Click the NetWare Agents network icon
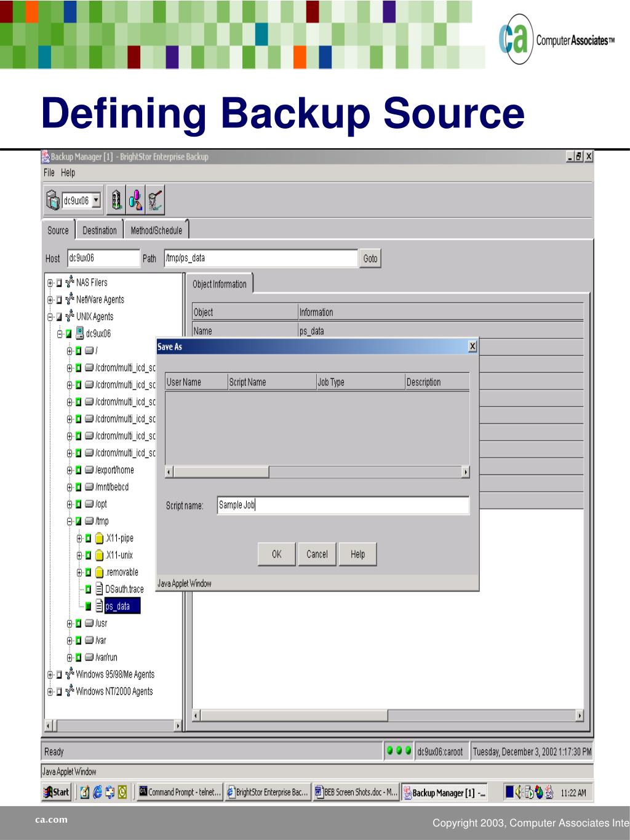The width and height of the screenshot is (630, 840). click(x=70, y=300)
